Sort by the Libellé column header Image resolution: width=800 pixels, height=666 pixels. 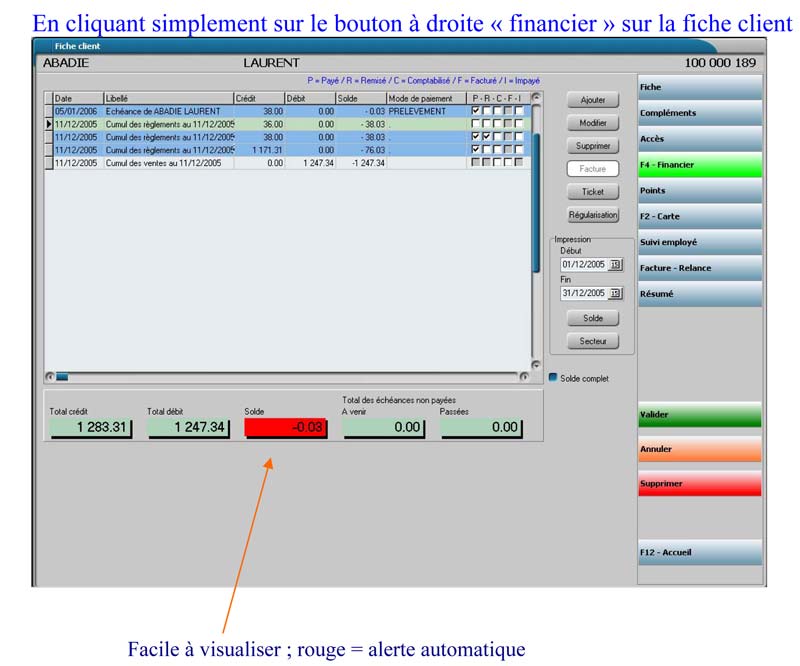point(168,98)
